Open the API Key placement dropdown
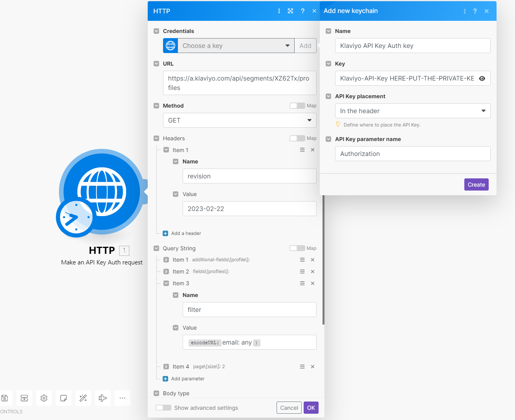 tap(413, 111)
